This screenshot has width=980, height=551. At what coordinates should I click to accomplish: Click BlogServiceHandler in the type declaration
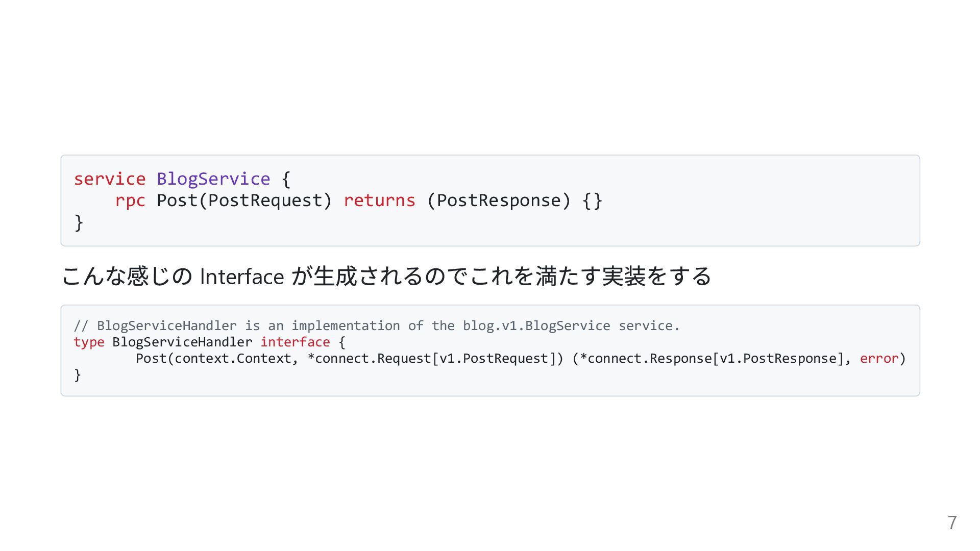click(182, 342)
